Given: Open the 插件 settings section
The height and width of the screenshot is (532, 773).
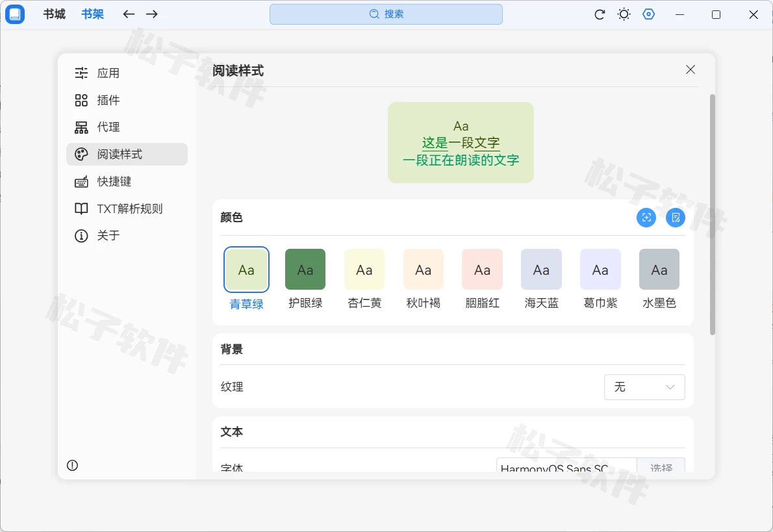Looking at the screenshot, I should tap(127, 100).
